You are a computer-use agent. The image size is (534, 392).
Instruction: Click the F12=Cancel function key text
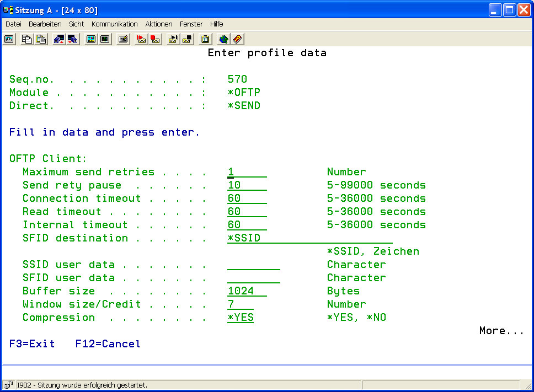[108, 344]
